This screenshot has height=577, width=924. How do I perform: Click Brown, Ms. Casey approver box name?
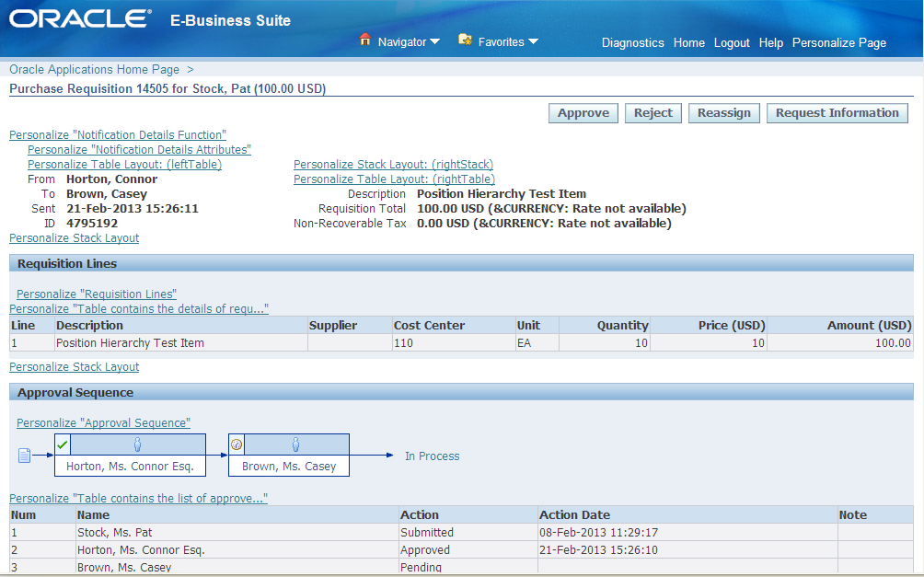coord(289,467)
